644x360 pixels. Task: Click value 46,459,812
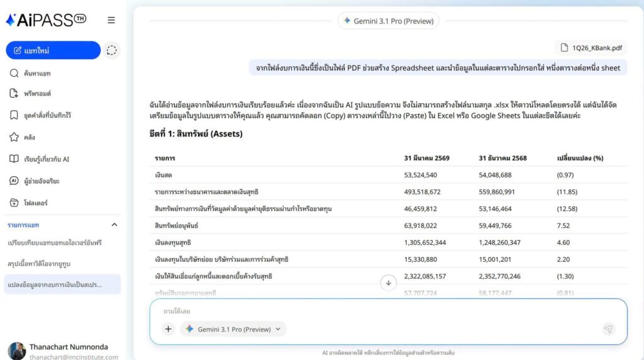point(421,208)
